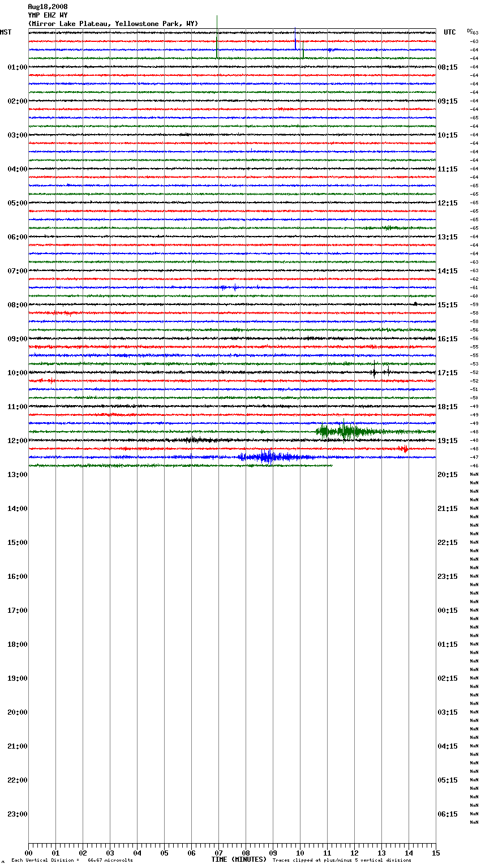Select the 12:00 MST time label
Viewport: 481px width, 868px height.
[18, 441]
